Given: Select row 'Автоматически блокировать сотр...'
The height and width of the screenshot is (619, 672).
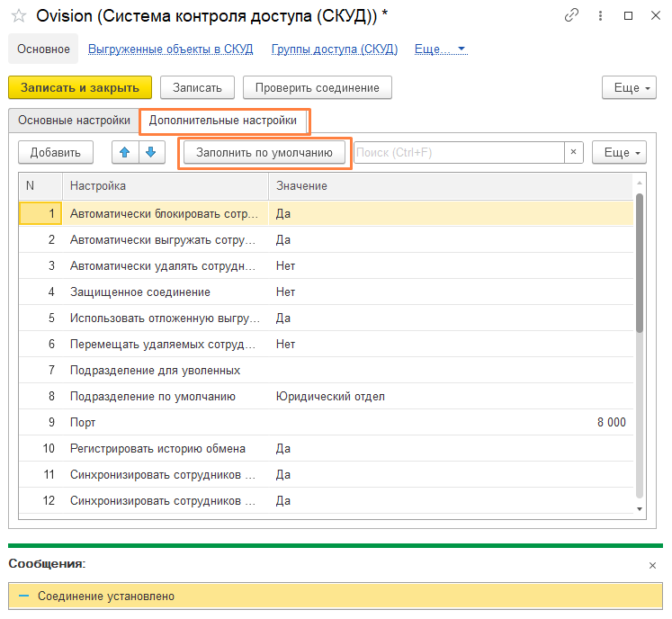Looking at the screenshot, I should point(327,213).
